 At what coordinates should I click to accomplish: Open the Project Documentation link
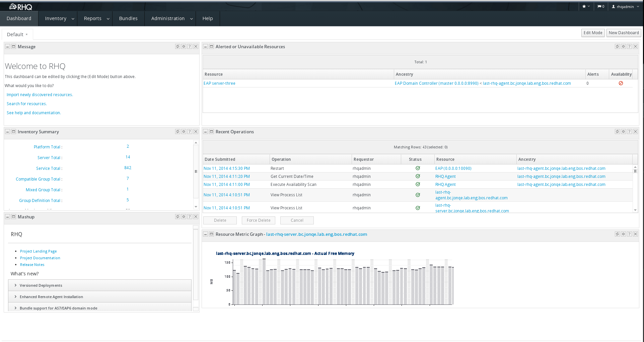40,258
